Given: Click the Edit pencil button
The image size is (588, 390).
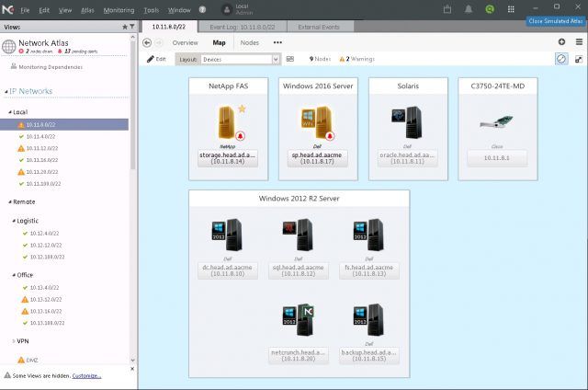Looking at the screenshot, I should [x=156, y=59].
